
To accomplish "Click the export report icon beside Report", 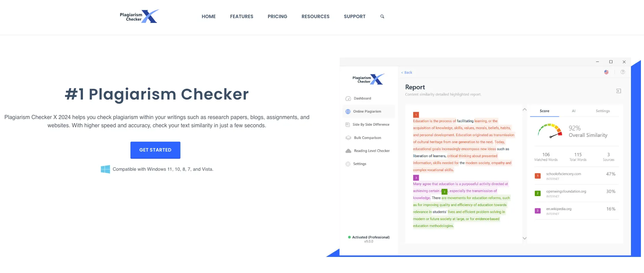I will click(x=619, y=91).
